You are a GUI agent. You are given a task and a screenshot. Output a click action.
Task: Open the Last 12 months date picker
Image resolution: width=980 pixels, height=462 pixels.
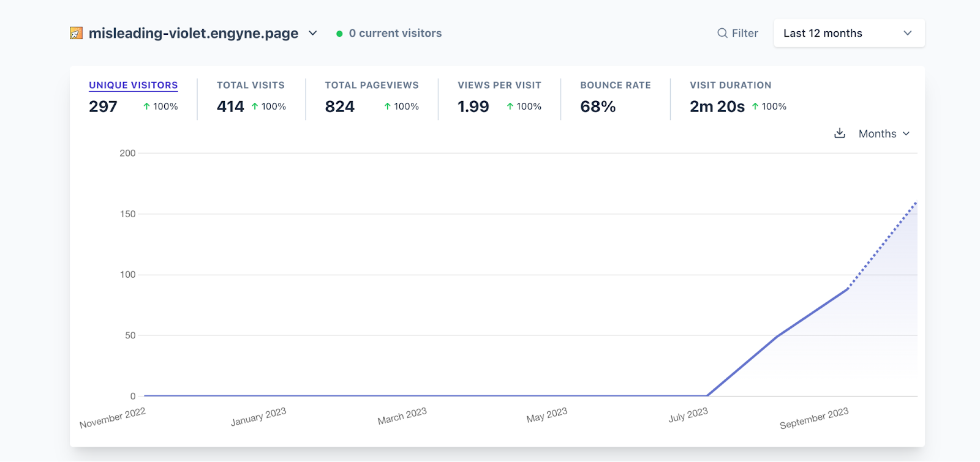point(848,33)
